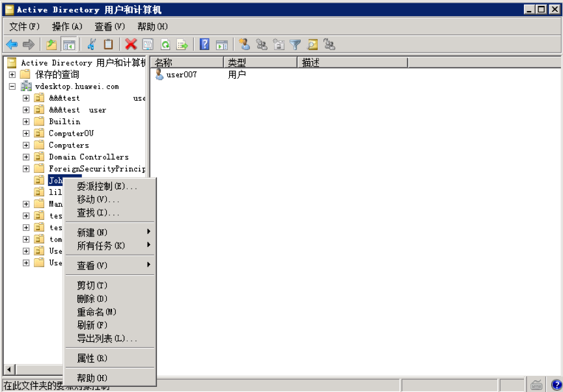Select the user007 entry

(181, 75)
